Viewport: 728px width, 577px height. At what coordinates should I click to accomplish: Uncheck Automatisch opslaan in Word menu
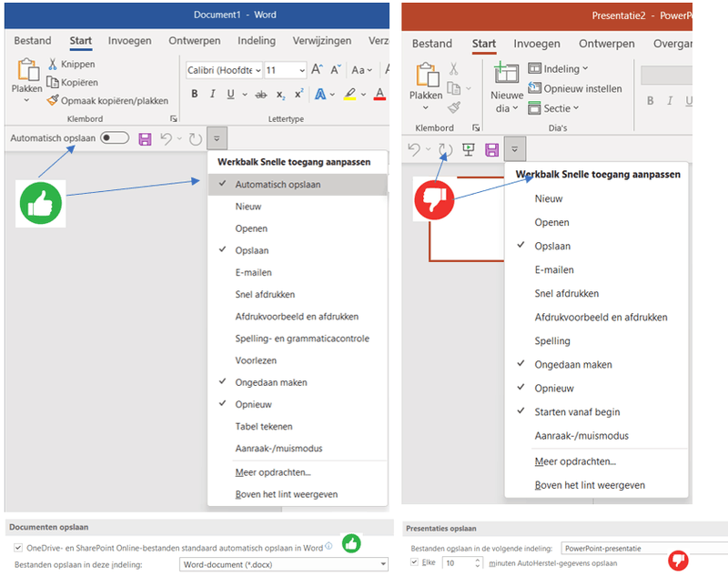click(298, 184)
